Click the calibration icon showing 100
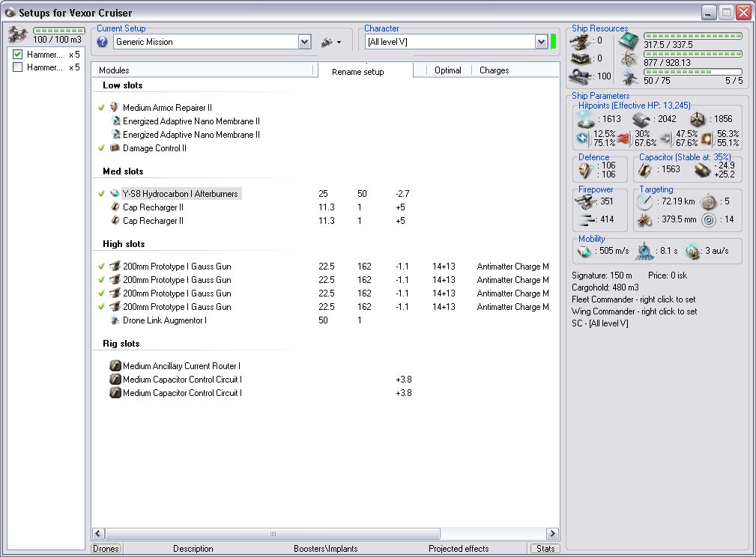Viewport: 756px width, 557px height. 580,76
